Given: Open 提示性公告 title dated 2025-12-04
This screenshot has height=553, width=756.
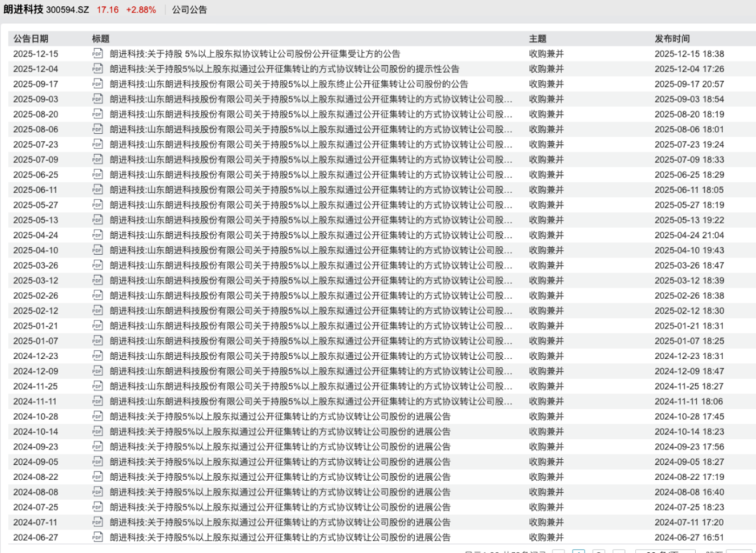Looking at the screenshot, I should (x=284, y=69).
